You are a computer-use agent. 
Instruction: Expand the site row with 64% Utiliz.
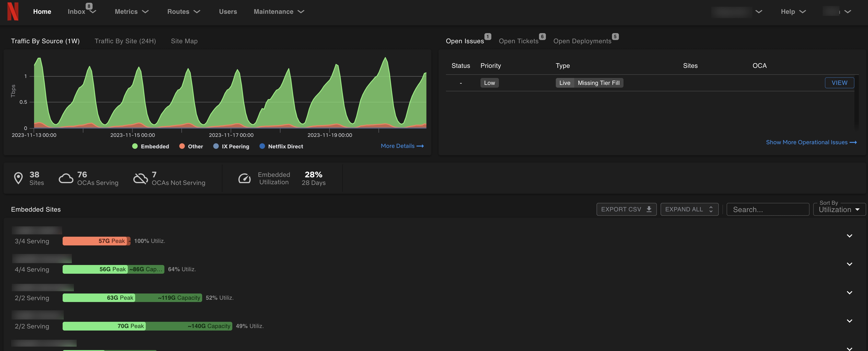(850, 264)
